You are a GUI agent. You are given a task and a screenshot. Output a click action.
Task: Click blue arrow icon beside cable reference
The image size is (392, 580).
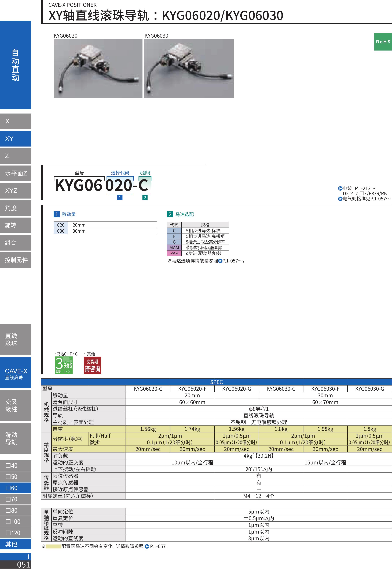pos(340,188)
